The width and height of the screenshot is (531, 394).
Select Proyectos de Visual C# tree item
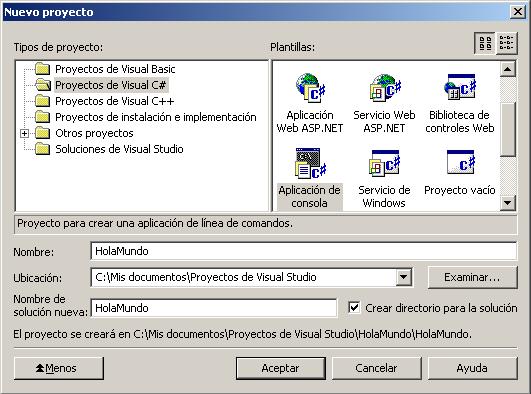(x=111, y=85)
